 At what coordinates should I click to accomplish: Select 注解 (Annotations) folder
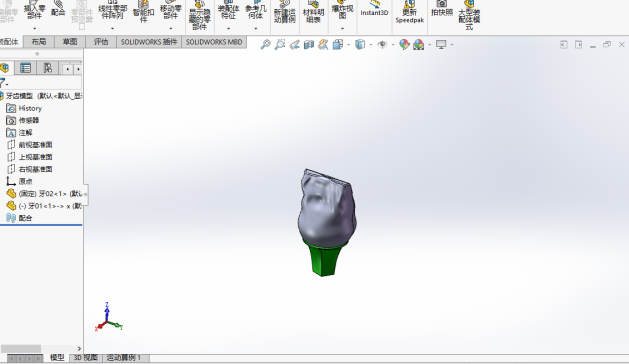(19, 132)
